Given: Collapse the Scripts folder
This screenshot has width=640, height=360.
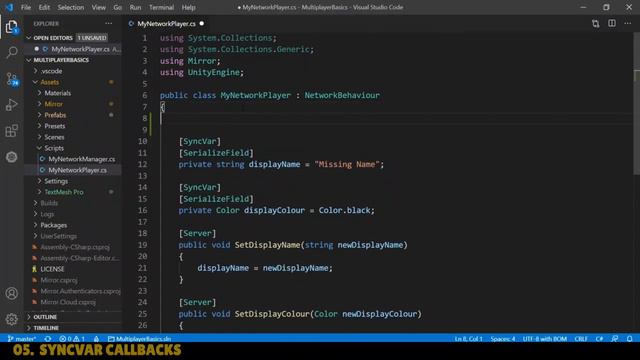Looking at the screenshot, I should (x=54, y=148).
